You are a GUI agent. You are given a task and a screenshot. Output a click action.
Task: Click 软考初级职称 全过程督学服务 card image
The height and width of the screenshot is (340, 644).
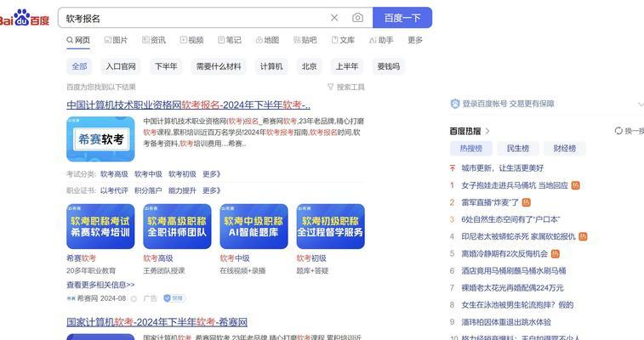point(331,226)
